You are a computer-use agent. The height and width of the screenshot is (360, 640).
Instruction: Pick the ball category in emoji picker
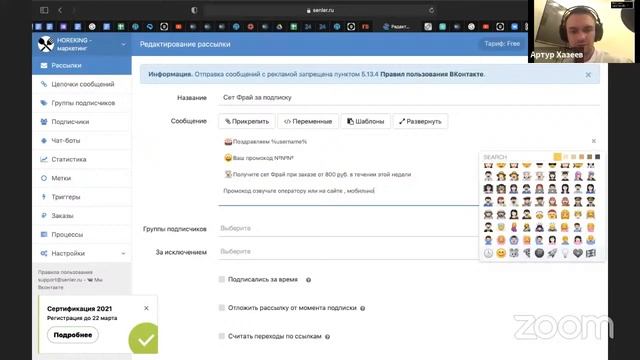539,253
